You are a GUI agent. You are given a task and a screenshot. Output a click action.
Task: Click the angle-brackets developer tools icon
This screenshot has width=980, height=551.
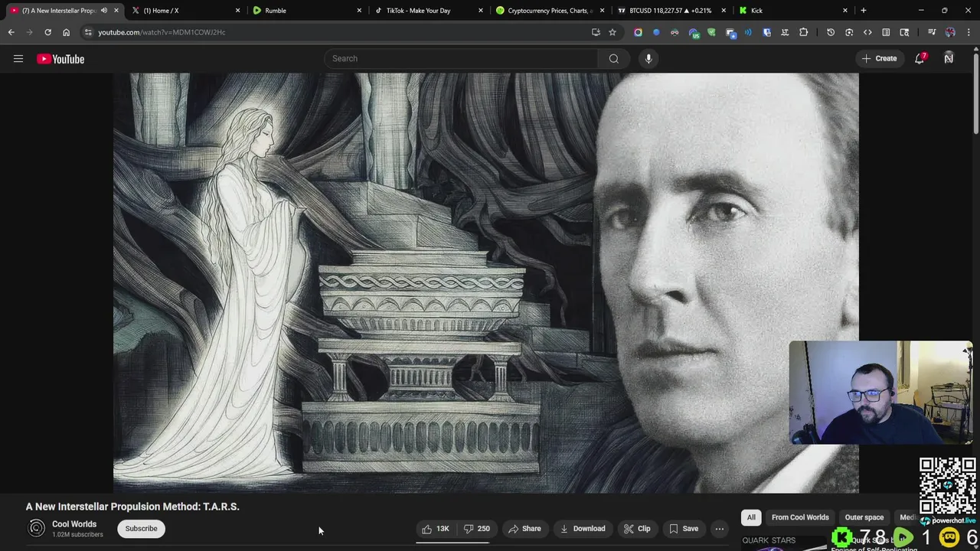pyautogui.click(x=867, y=32)
